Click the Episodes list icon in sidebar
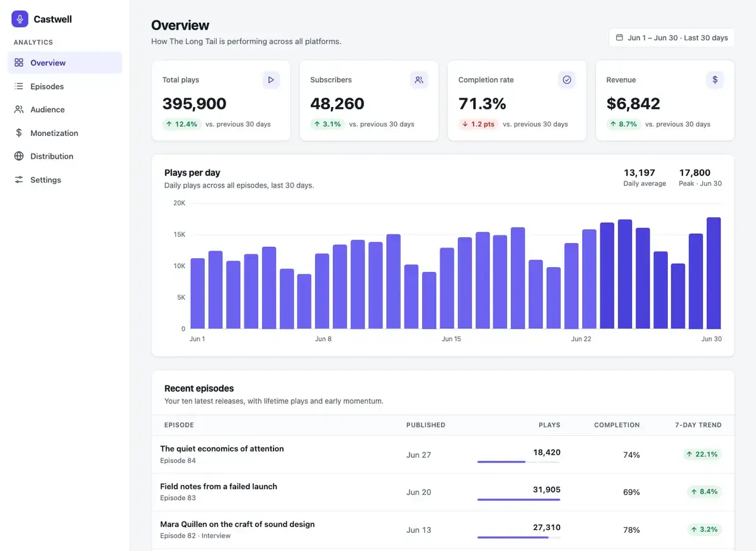The width and height of the screenshot is (756, 551). [x=19, y=86]
